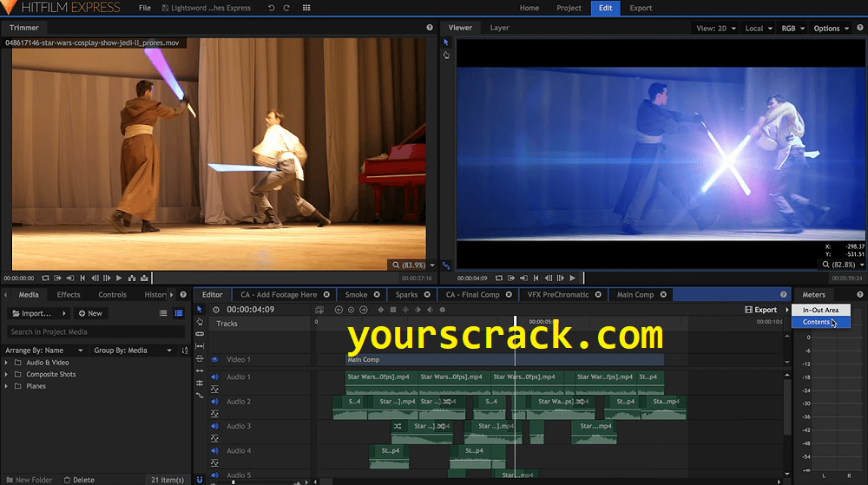Open the grid workspace icon in top bar

[306, 8]
